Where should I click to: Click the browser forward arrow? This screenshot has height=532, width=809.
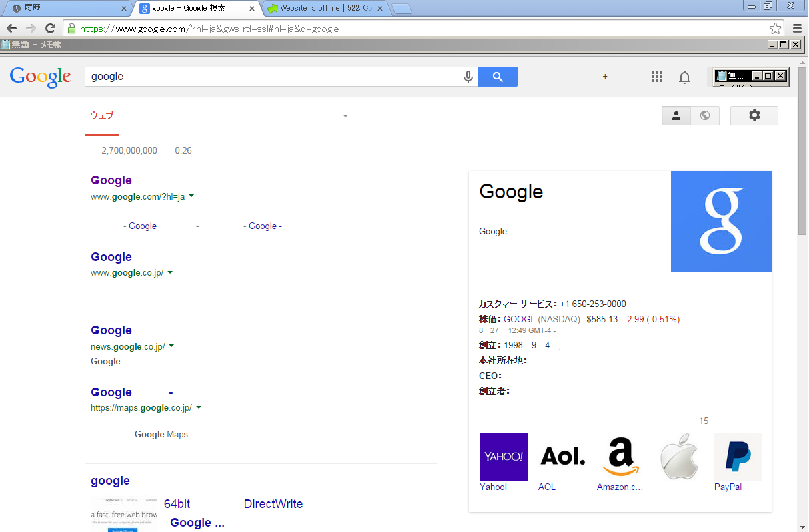[x=31, y=29]
